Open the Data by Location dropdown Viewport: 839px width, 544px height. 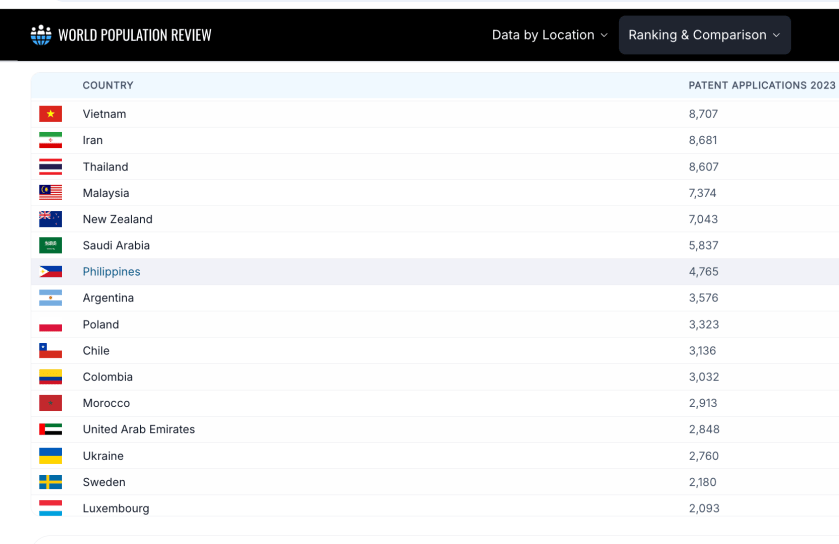[549, 35]
